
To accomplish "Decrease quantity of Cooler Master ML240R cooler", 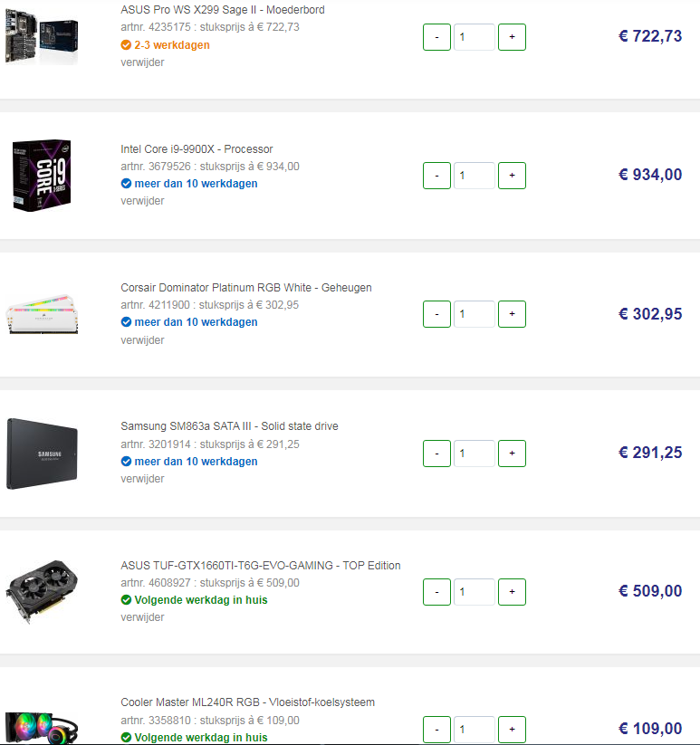I will tap(436, 730).
